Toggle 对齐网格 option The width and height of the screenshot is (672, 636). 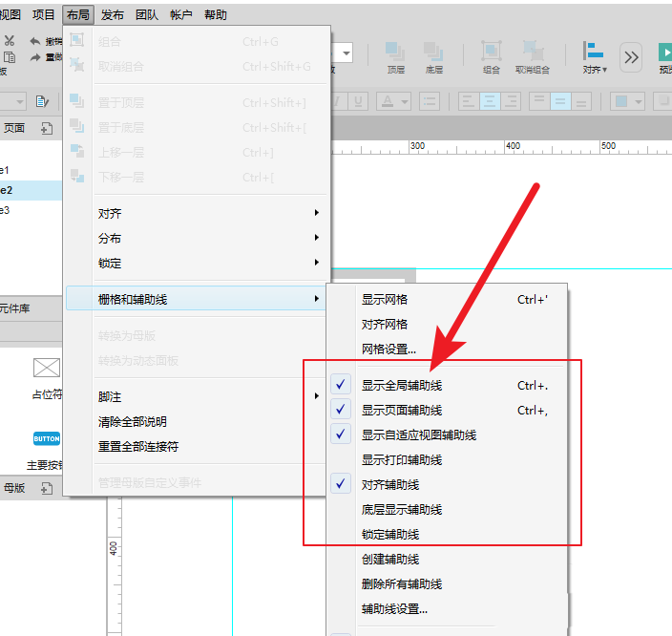(x=447, y=325)
